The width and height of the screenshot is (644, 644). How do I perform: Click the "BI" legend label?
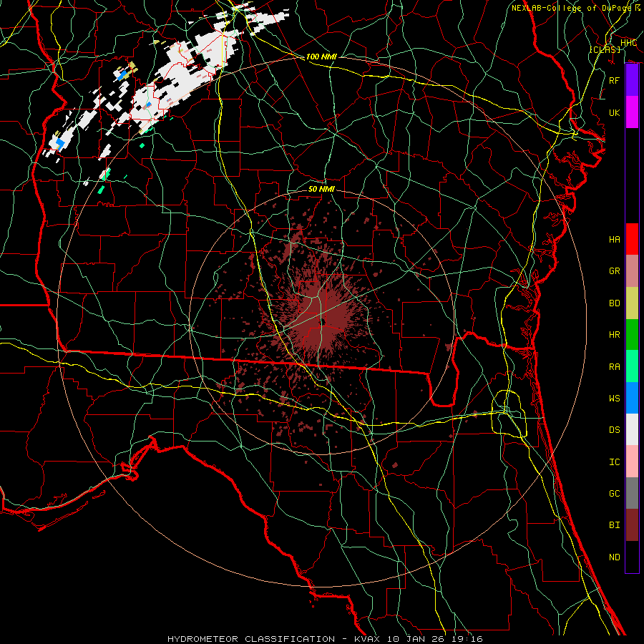click(x=615, y=525)
